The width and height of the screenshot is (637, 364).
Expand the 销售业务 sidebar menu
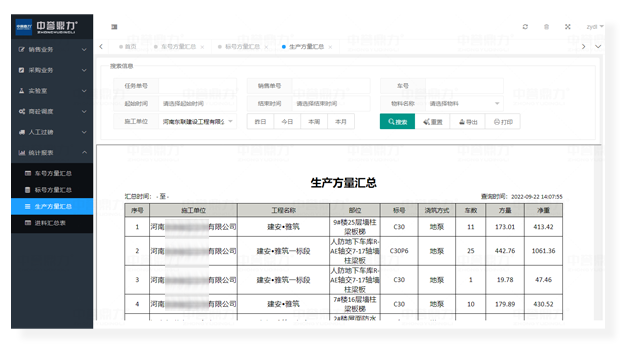click(52, 50)
